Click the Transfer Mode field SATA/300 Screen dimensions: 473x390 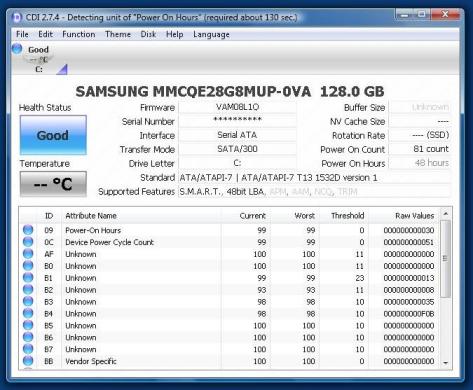click(237, 149)
